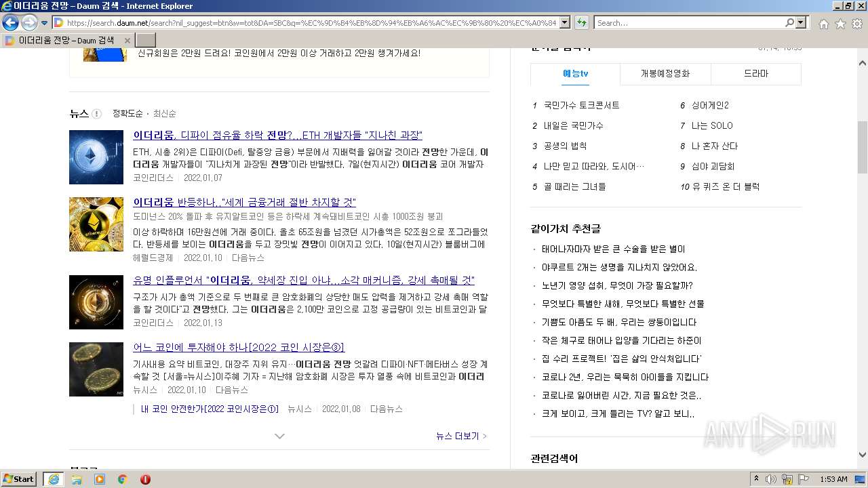Open ranked item 나 혼자 산다
This screenshot has height=488, width=868.
tap(715, 146)
